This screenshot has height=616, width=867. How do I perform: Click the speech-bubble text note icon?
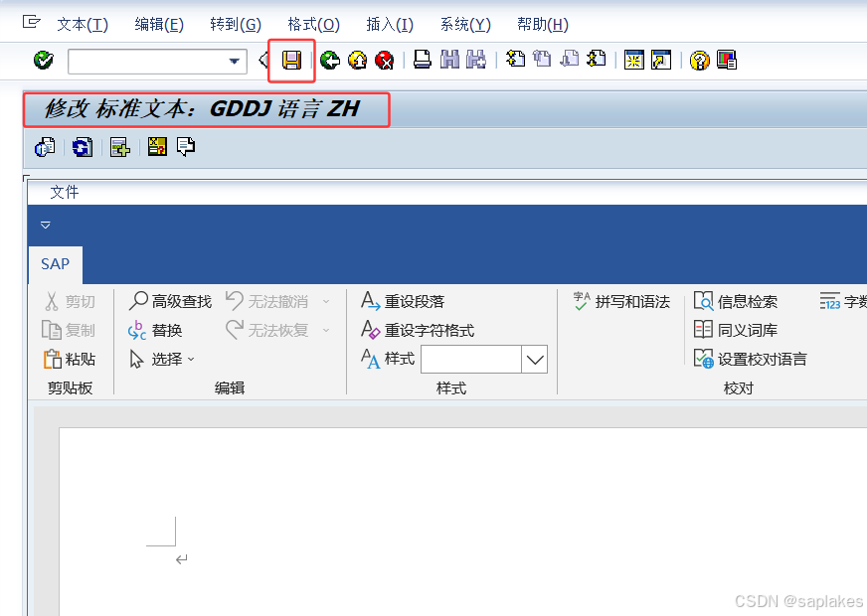pos(186,147)
